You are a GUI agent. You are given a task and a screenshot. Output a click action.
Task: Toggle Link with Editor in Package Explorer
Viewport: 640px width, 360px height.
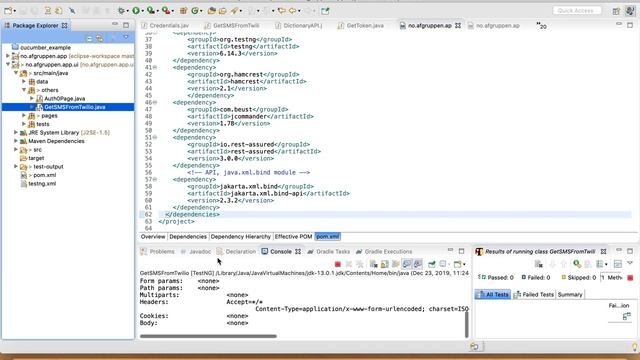coord(100,38)
